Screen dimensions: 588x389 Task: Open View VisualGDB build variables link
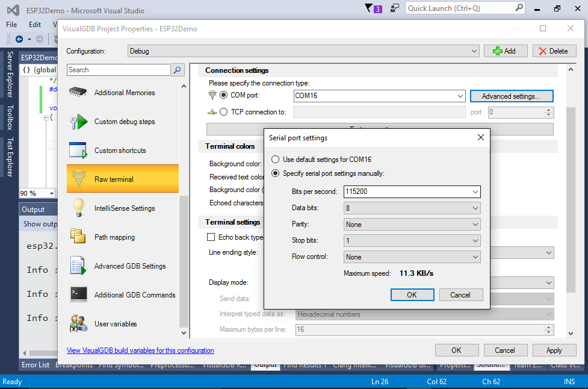(x=140, y=350)
